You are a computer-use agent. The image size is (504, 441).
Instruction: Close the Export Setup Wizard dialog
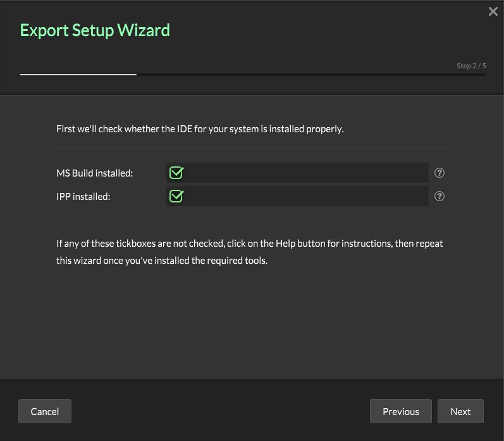coord(493,11)
